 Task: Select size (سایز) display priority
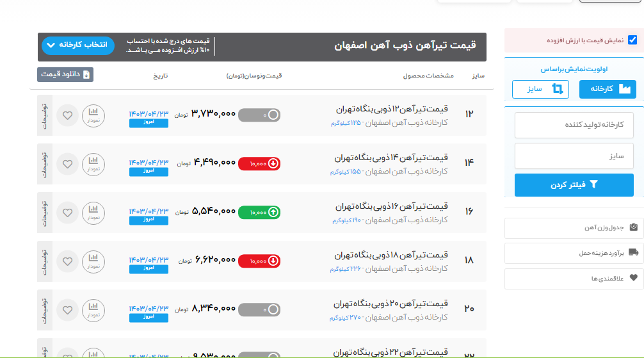point(541,89)
